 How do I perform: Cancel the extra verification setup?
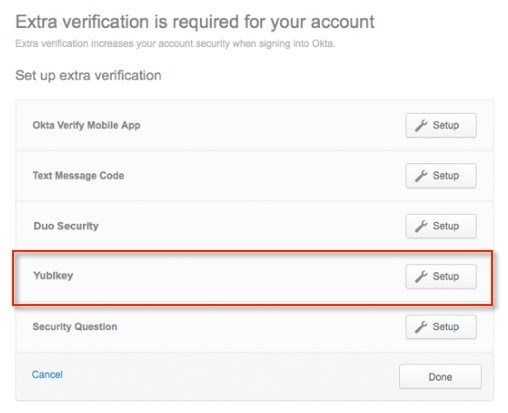tap(47, 374)
